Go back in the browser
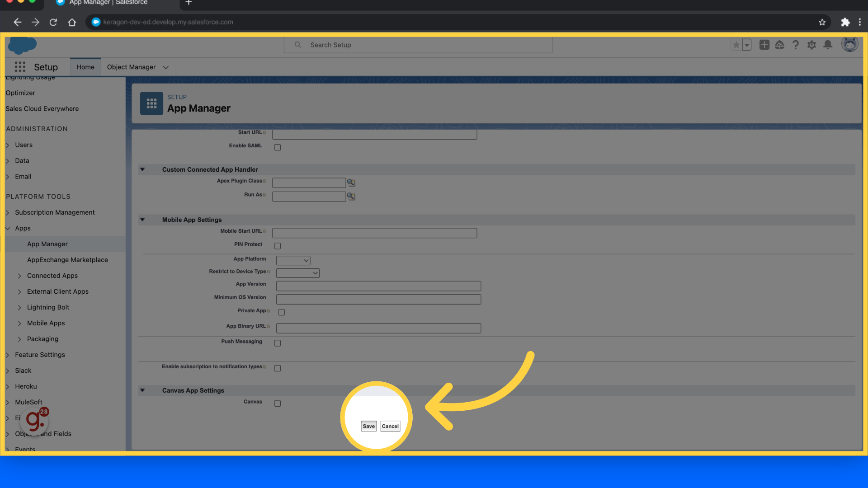 tap(17, 22)
